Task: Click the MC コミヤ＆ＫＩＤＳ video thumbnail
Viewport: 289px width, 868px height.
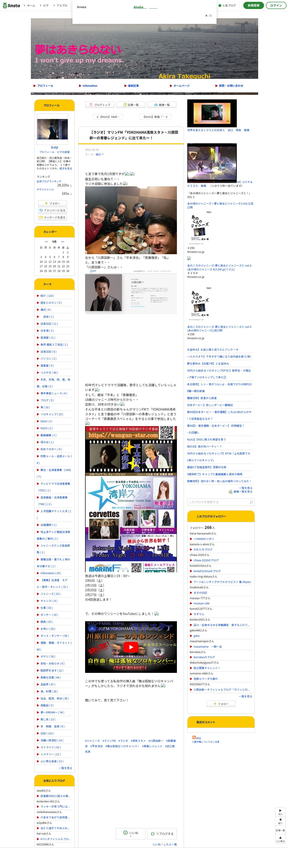Action: click(x=212, y=163)
